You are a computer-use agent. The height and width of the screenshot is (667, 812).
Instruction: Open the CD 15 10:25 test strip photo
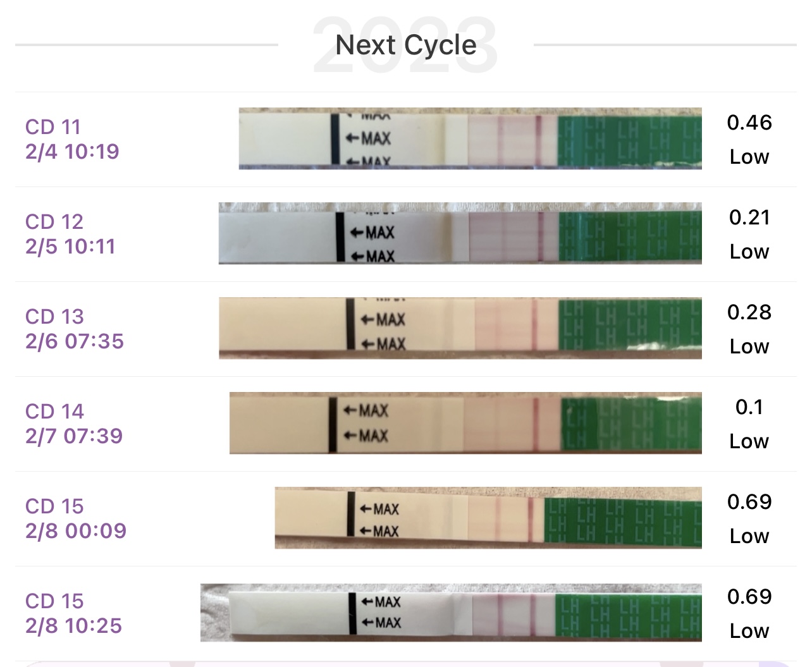tap(451, 613)
